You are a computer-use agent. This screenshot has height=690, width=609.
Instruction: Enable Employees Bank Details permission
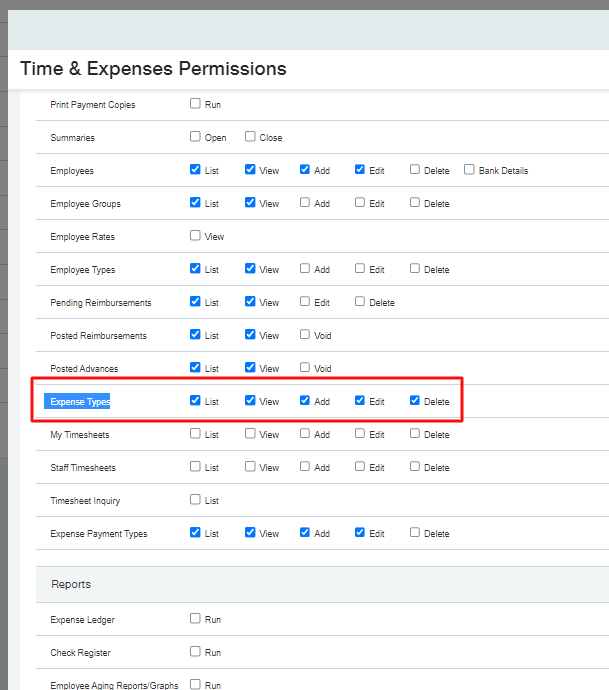pos(469,169)
